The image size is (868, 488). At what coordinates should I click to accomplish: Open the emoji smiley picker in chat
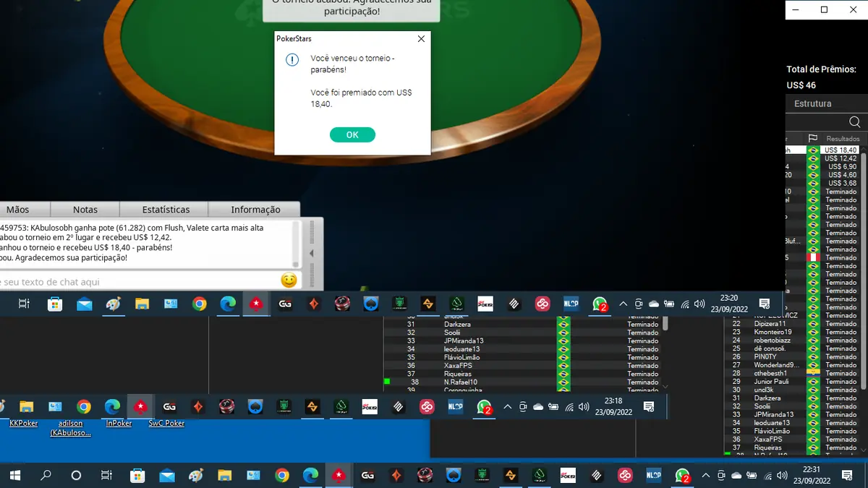point(289,281)
